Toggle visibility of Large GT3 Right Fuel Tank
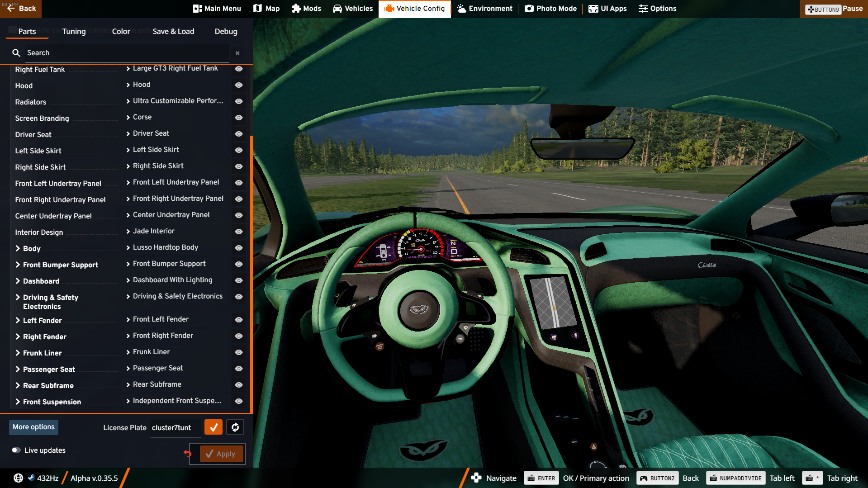868x488 pixels. coord(239,69)
